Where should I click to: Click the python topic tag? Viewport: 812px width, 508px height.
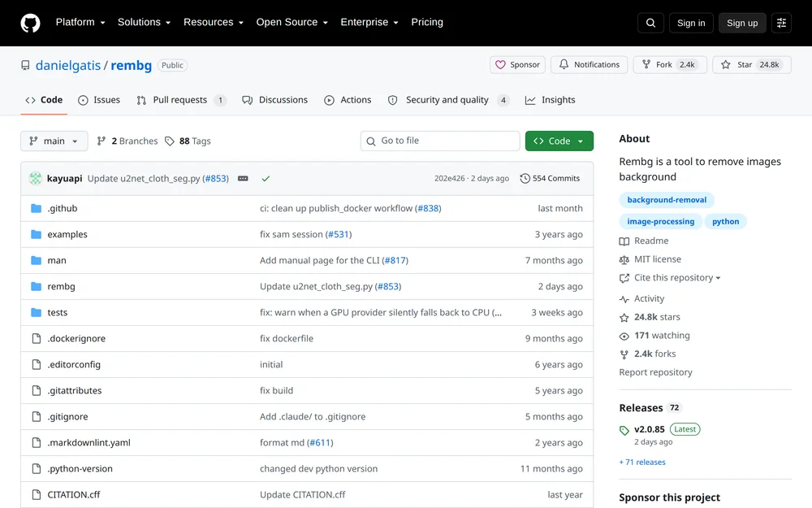[x=725, y=222]
